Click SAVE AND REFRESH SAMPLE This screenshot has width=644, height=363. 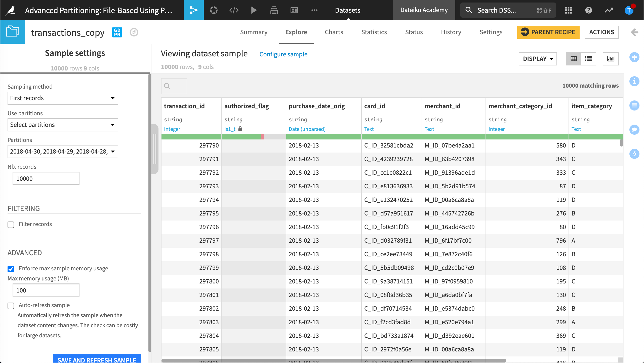pos(97,360)
